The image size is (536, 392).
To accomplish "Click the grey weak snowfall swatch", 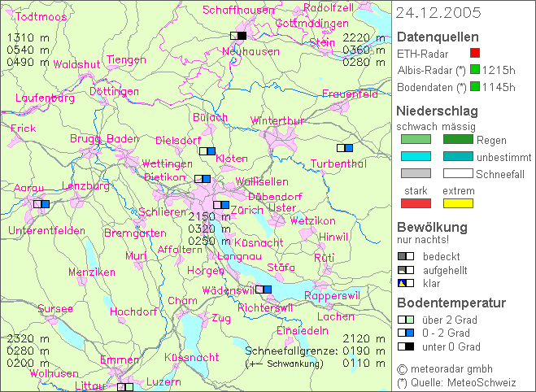I will coord(416,173).
